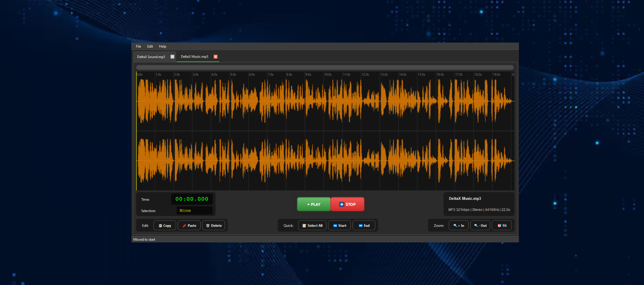
Task: Close the DeltaX Sound.mp3 tab
Action: (172, 57)
